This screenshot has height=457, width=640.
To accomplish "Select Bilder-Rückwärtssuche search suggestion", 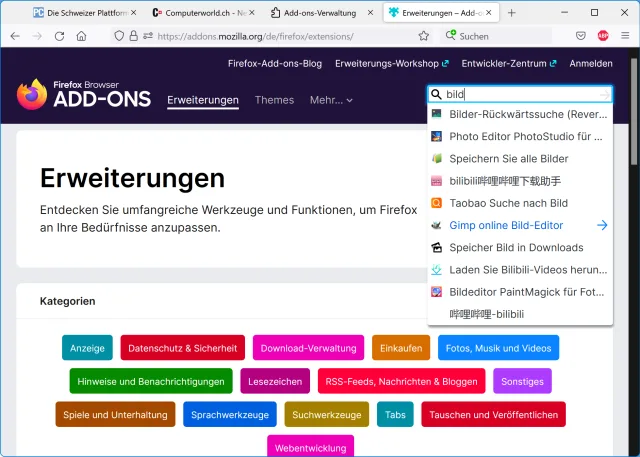I will 520,114.
